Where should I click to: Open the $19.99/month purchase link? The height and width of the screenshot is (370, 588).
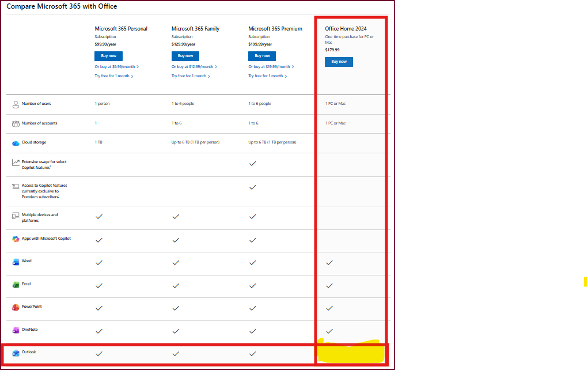pyautogui.click(x=271, y=67)
